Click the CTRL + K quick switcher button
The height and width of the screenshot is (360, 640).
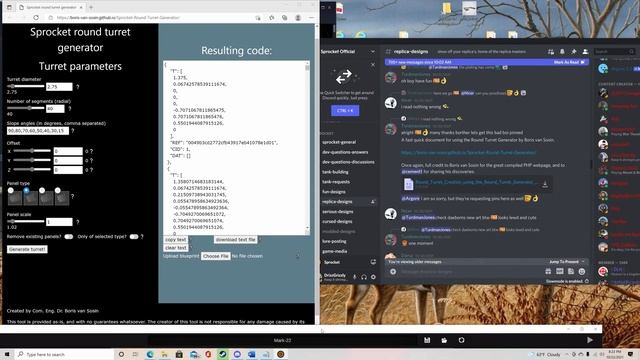click(345, 111)
